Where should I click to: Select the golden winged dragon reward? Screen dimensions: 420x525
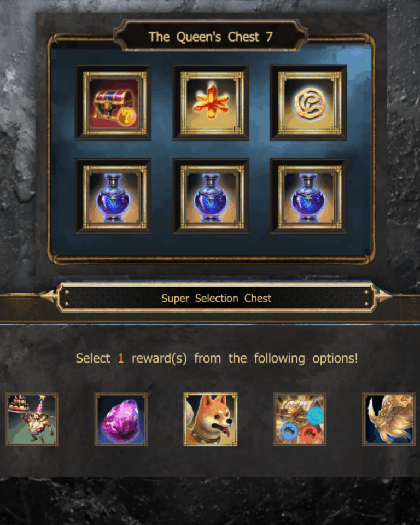(389, 419)
